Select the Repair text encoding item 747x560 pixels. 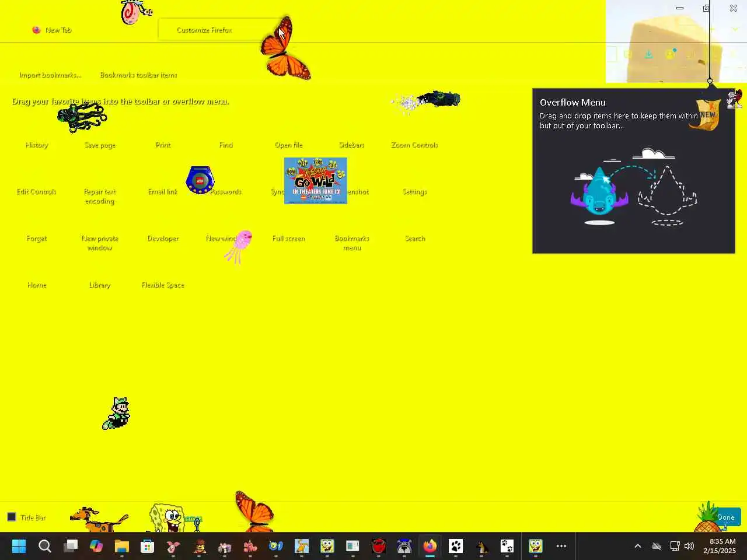(x=100, y=197)
